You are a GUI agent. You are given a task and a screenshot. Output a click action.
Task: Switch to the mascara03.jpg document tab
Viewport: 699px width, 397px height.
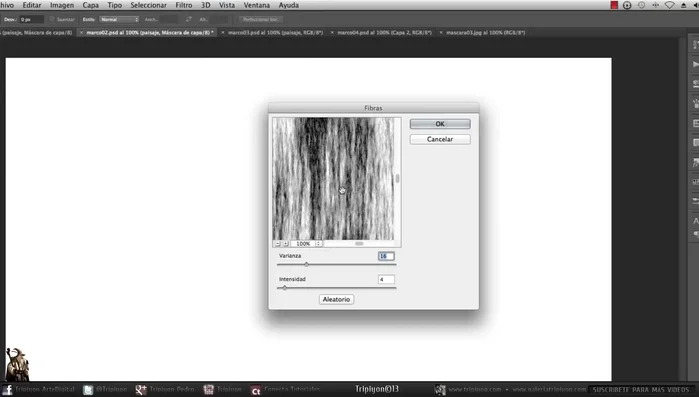485,33
